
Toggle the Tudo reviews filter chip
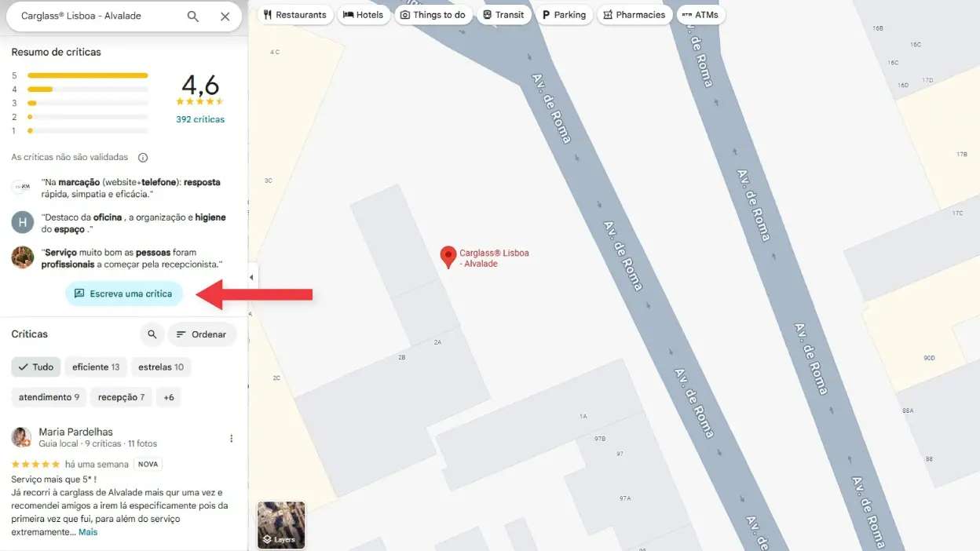coord(35,367)
